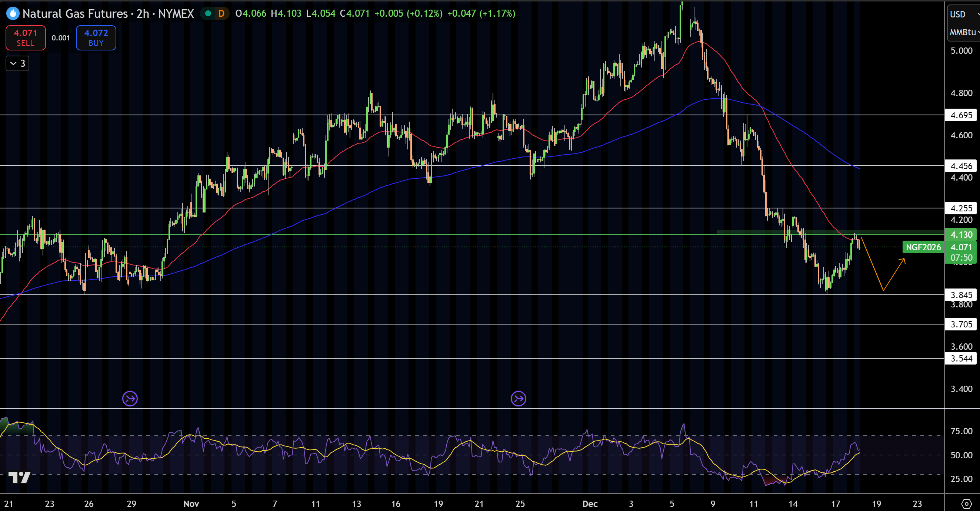Click the NGF2026 contract price label

(923, 247)
